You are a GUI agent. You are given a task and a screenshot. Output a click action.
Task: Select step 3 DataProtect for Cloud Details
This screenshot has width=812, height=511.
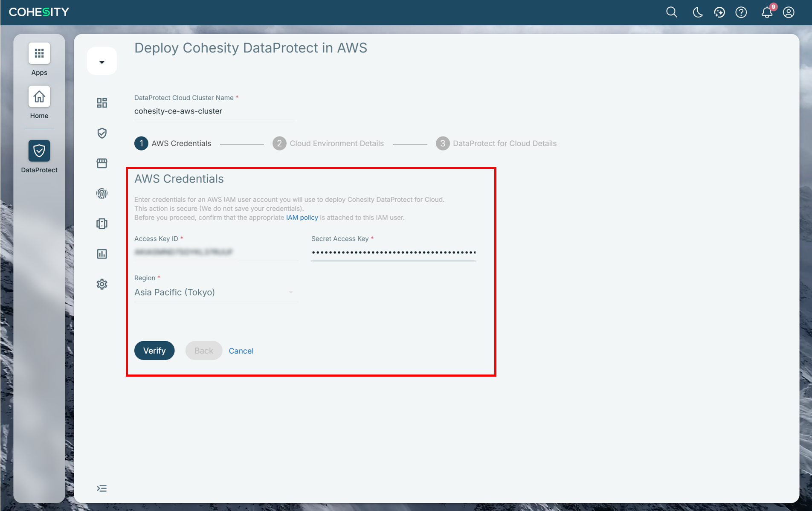[496, 143]
